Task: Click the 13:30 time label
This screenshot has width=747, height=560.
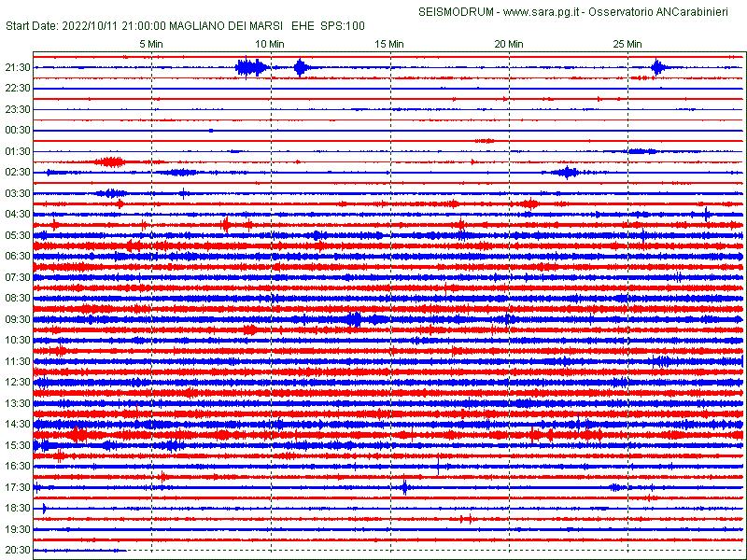Action: point(18,403)
